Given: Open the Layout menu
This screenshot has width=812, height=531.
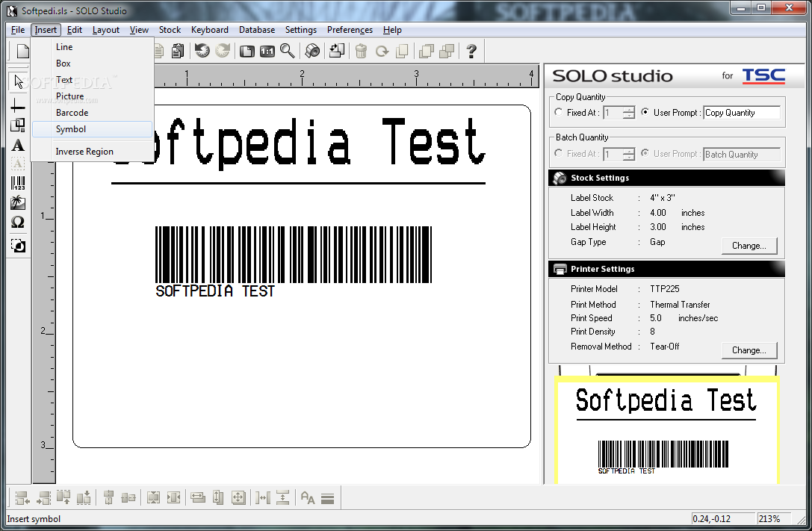Looking at the screenshot, I should pos(105,30).
